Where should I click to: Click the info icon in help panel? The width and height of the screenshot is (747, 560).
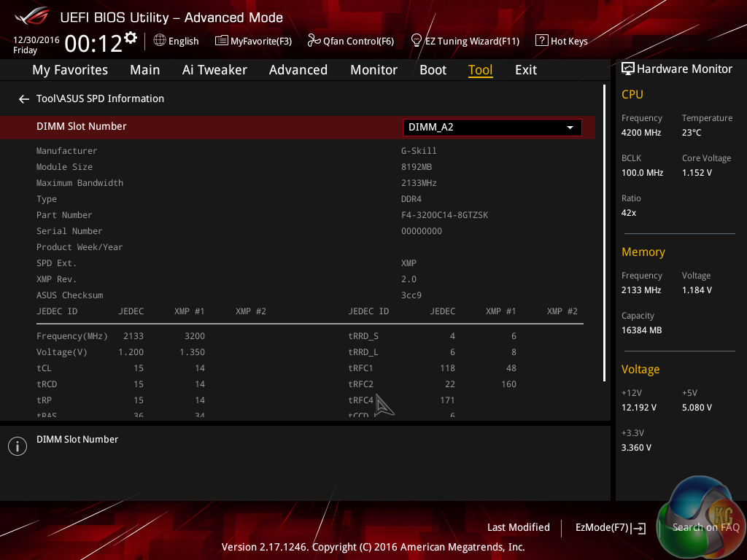tap(18, 446)
